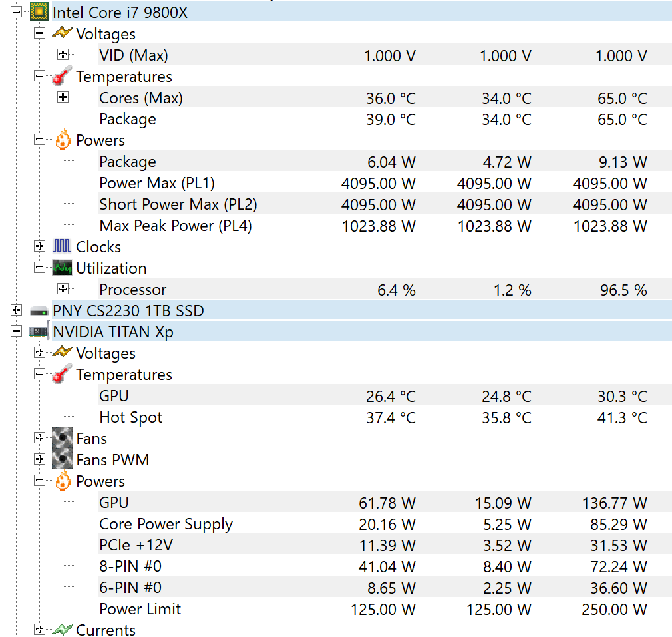Click the 85.29 W core power supply value
The image size is (672, 637).
tap(619, 524)
